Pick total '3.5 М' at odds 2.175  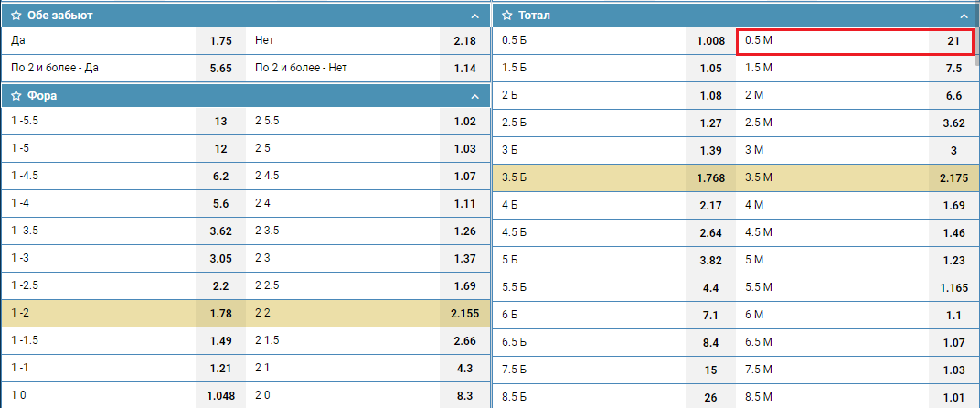coord(953,178)
